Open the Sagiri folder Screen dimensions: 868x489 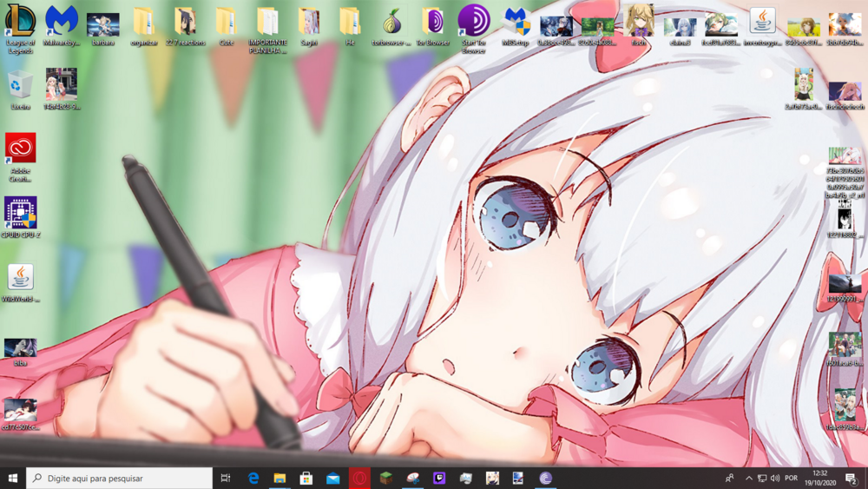[x=308, y=27]
